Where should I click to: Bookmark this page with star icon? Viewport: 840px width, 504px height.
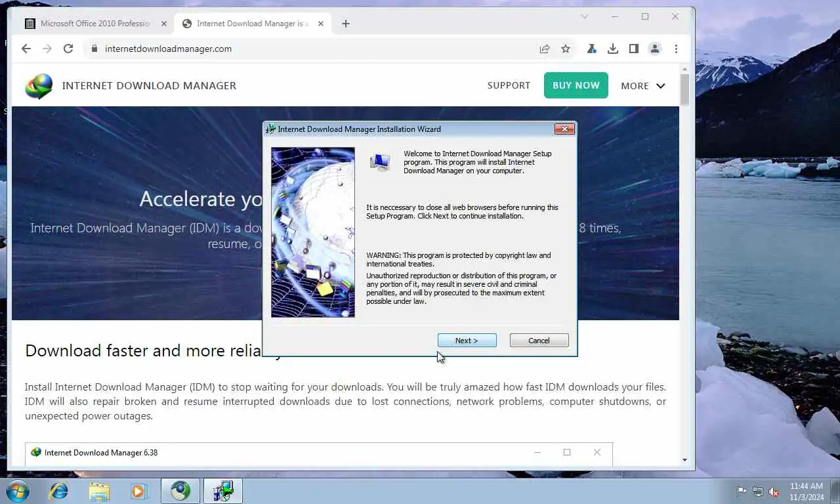point(566,49)
